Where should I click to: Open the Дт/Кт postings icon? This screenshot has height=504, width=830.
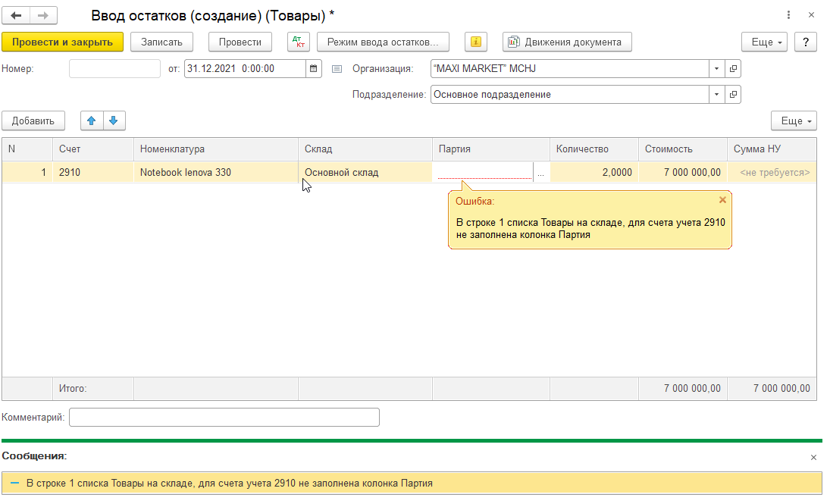tap(299, 42)
